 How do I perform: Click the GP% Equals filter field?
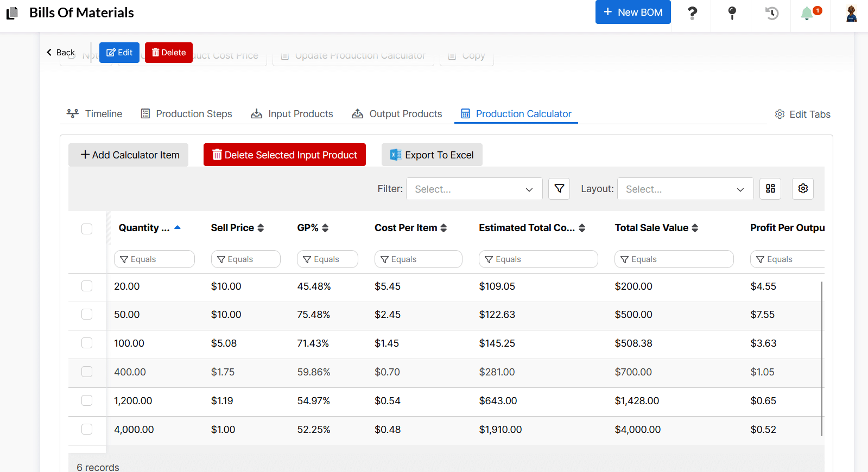tap(327, 259)
